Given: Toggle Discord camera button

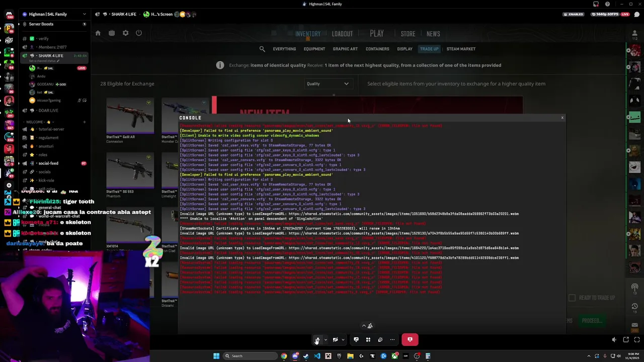Looking at the screenshot, I should tap(335, 340).
